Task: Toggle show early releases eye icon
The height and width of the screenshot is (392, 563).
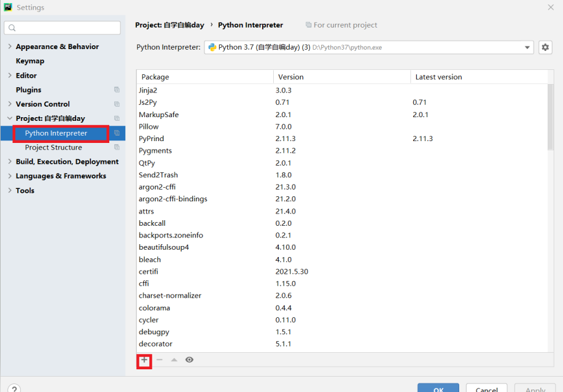Action: tap(189, 359)
